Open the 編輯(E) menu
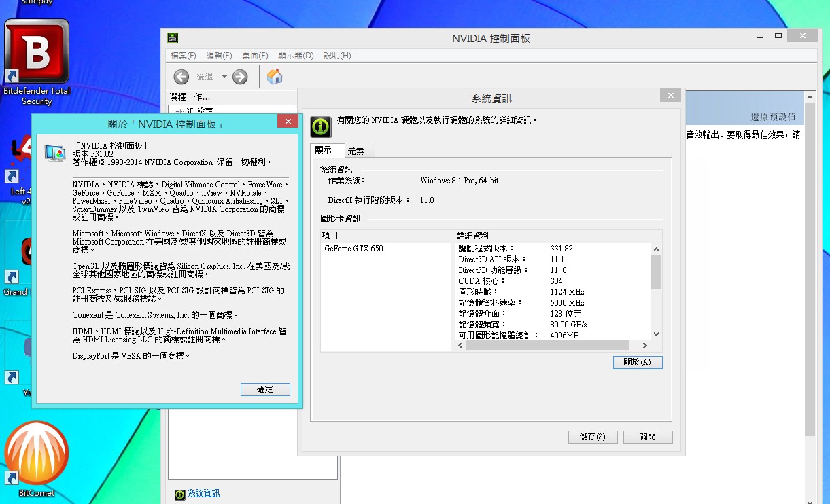The width and height of the screenshot is (830, 504). click(x=219, y=56)
